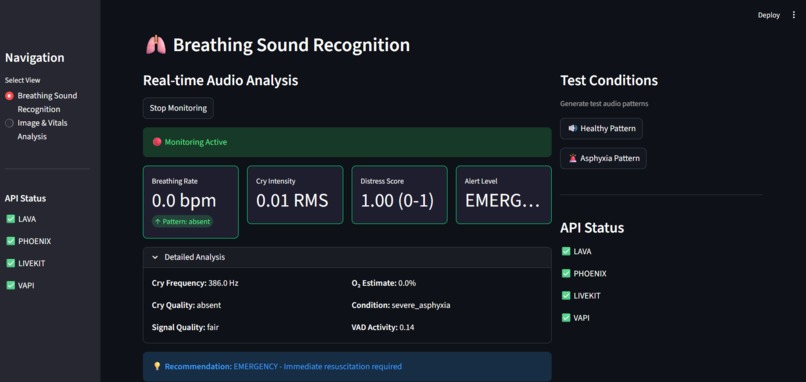Click the Distress Score card label

pos(382,181)
